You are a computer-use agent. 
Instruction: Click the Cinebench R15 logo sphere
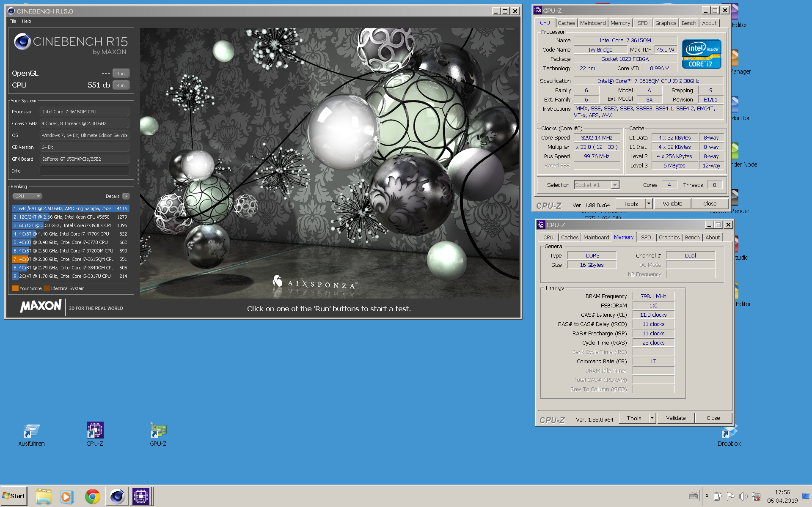pyautogui.click(x=22, y=41)
